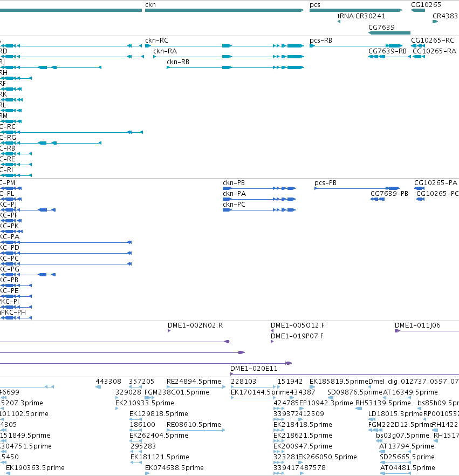Select the 329028 feature label
This screenshot has width=459, height=476.
[128, 392]
